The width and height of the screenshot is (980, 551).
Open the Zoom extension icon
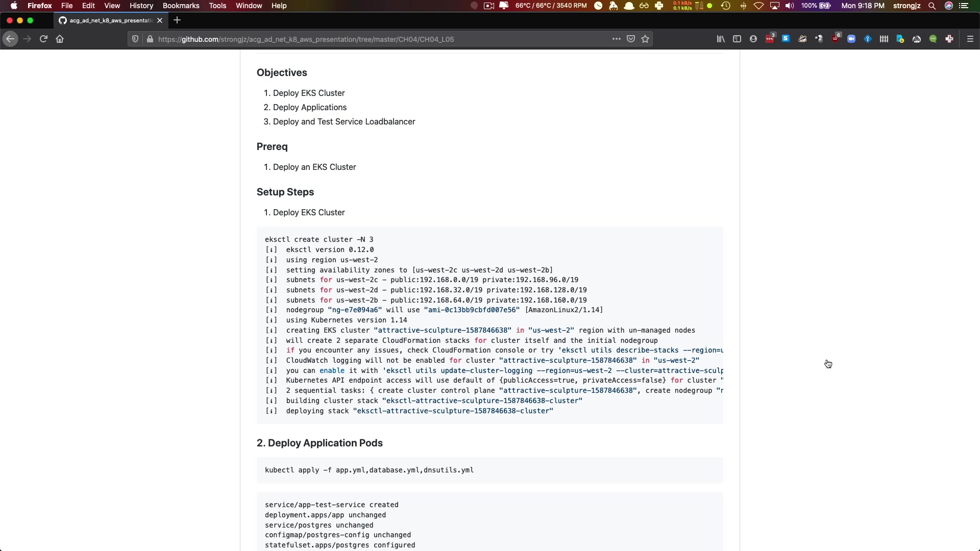(x=851, y=39)
